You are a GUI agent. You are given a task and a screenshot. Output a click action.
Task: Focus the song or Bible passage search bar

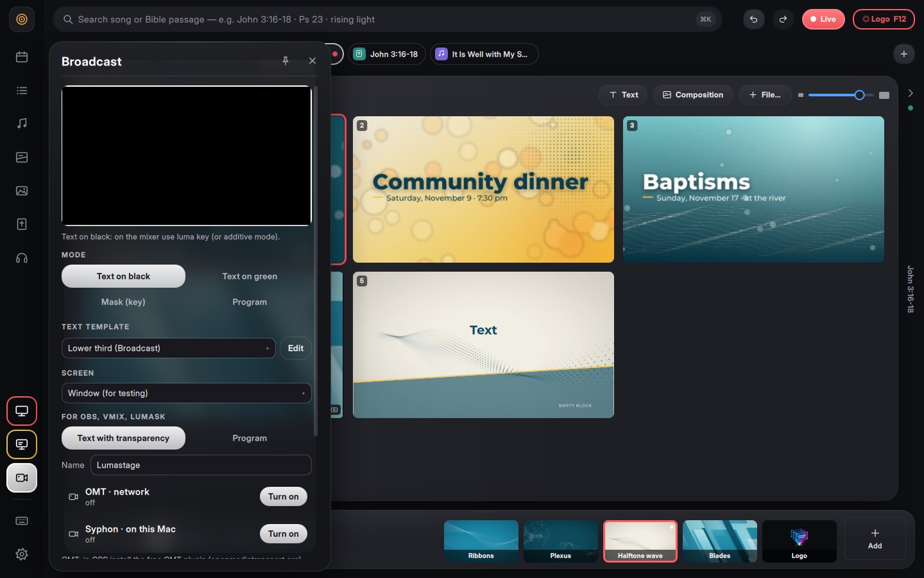pyautogui.click(x=388, y=19)
